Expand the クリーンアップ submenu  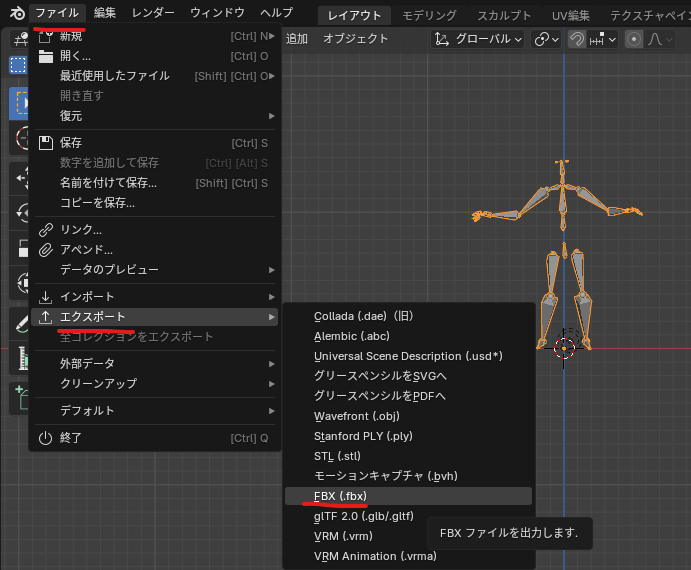click(x=155, y=384)
